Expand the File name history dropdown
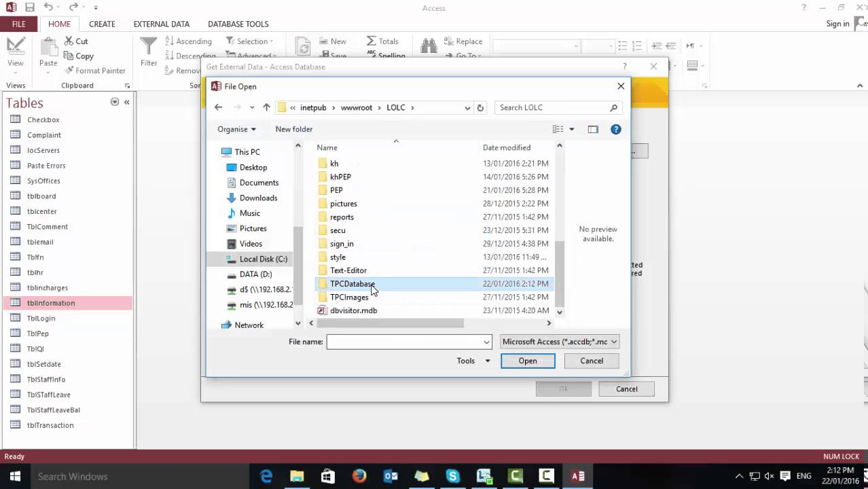Image resolution: width=868 pixels, height=489 pixels. click(x=486, y=342)
